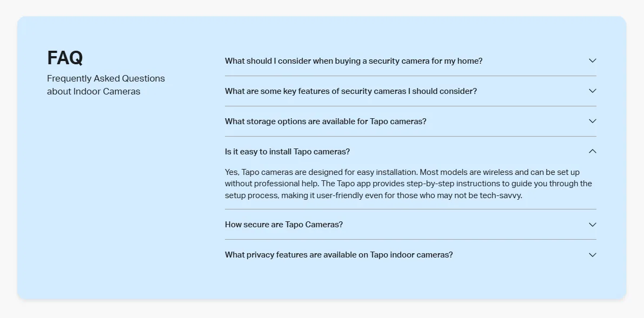Click the downward chevron beside the first question
Screen dimensions: 644x318
click(x=592, y=61)
